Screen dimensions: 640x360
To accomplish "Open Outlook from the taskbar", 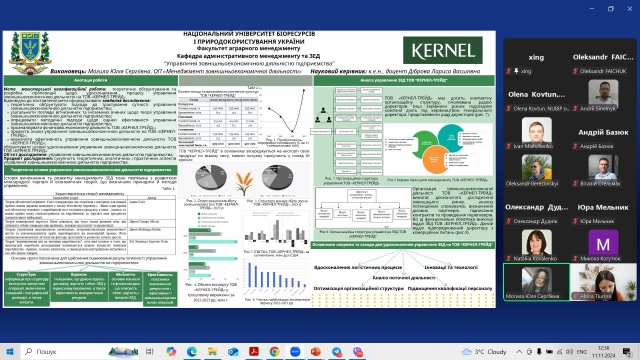I will tap(233, 351).
